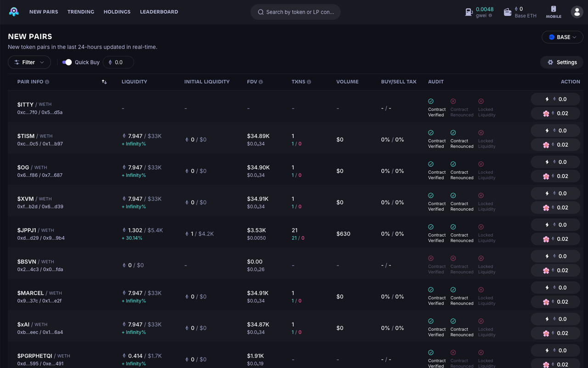Open the Holdings page

pyautogui.click(x=117, y=12)
